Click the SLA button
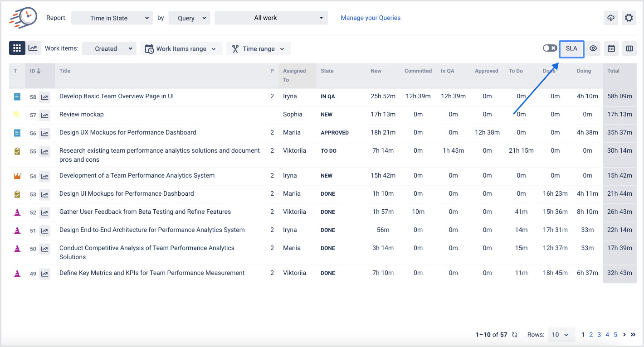 click(x=571, y=49)
